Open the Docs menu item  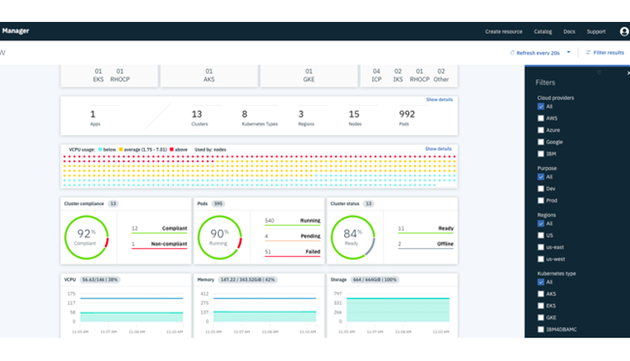point(569,31)
